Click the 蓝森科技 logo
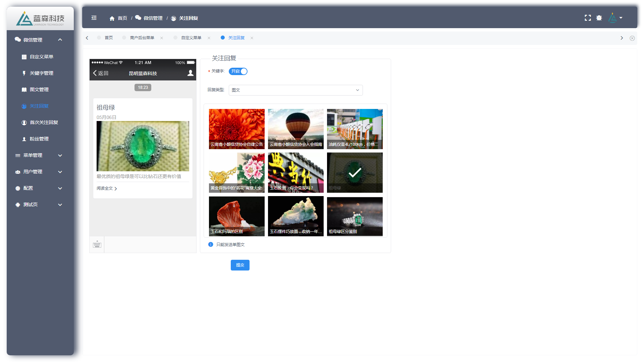644x362 pixels. pyautogui.click(x=40, y=19)
